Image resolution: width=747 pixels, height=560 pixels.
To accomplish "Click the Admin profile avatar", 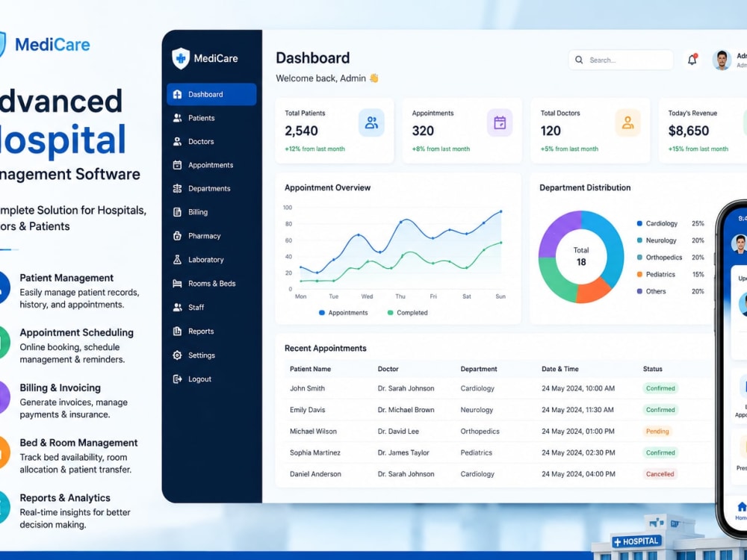I will click(722, 60).
